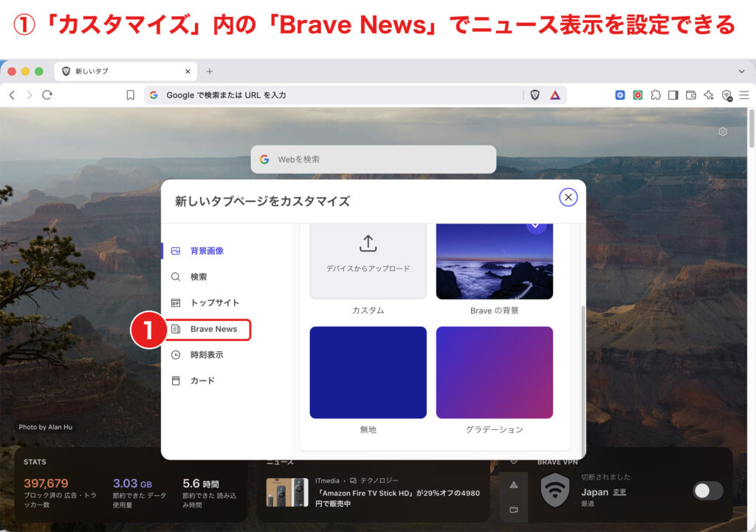Click the Webを検索 search box

[x=373, y=159]
